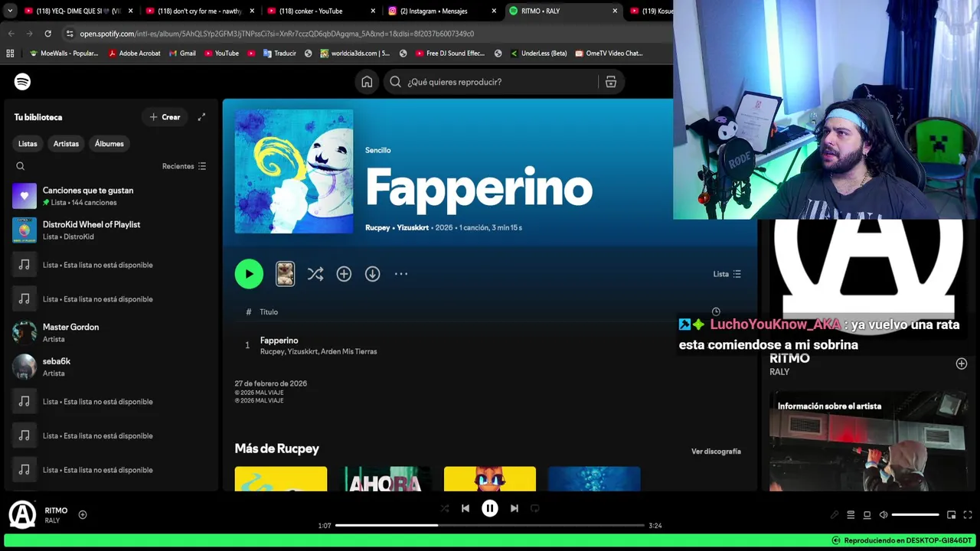The width and height of the screenshot is (980, 551).
Task: Open the MoeWalls bookmark
Action: [64, 54]
